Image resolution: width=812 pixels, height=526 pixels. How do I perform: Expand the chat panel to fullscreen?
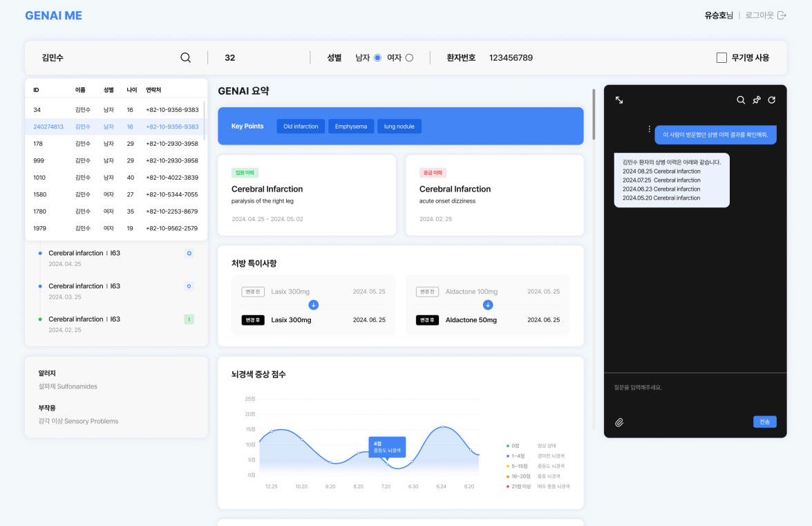tap(619, 100)
